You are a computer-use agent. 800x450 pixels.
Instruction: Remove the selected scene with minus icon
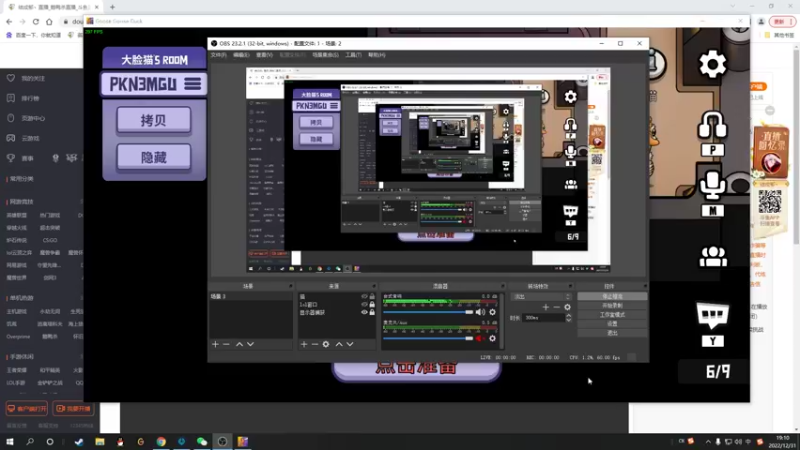click(226, 344)
